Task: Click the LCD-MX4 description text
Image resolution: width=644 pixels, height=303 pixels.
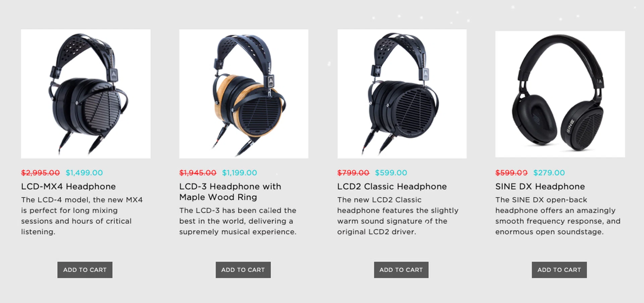Action: (x=82, y=216)
